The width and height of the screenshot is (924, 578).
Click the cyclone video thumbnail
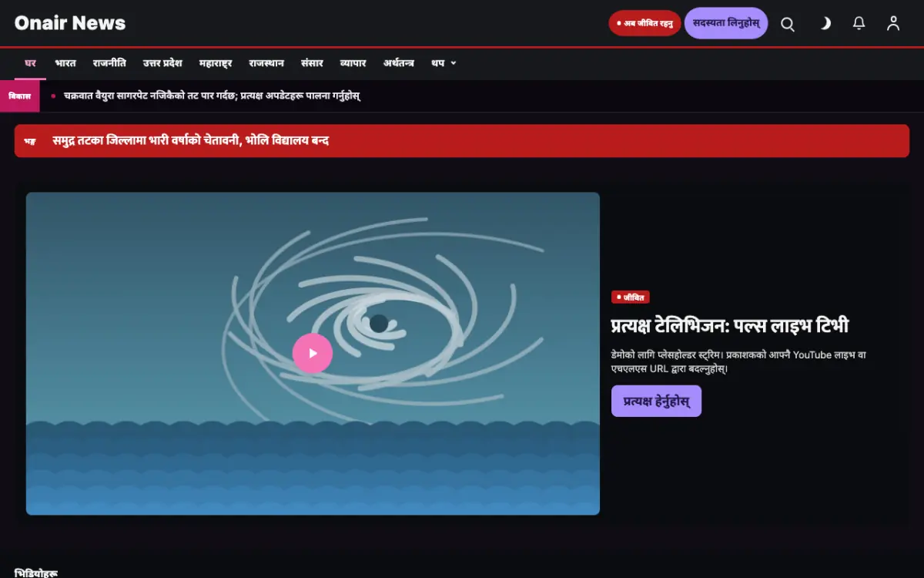tap(313, 353)
